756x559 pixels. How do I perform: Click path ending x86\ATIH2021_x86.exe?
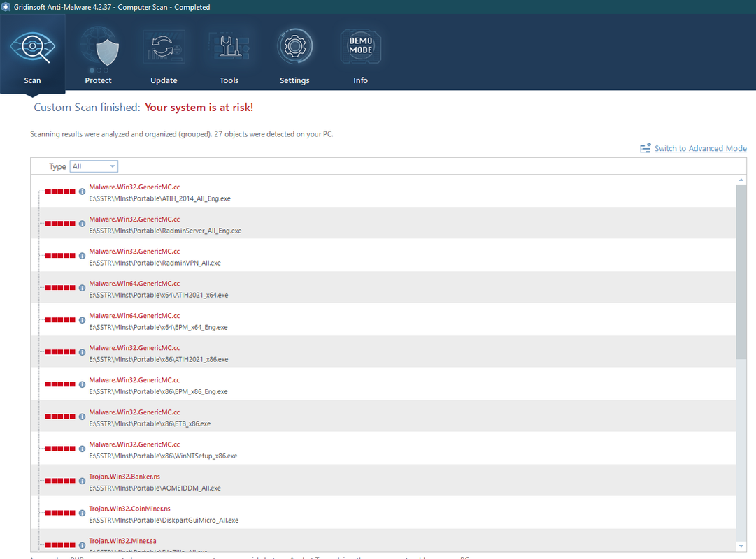(159, 359)
